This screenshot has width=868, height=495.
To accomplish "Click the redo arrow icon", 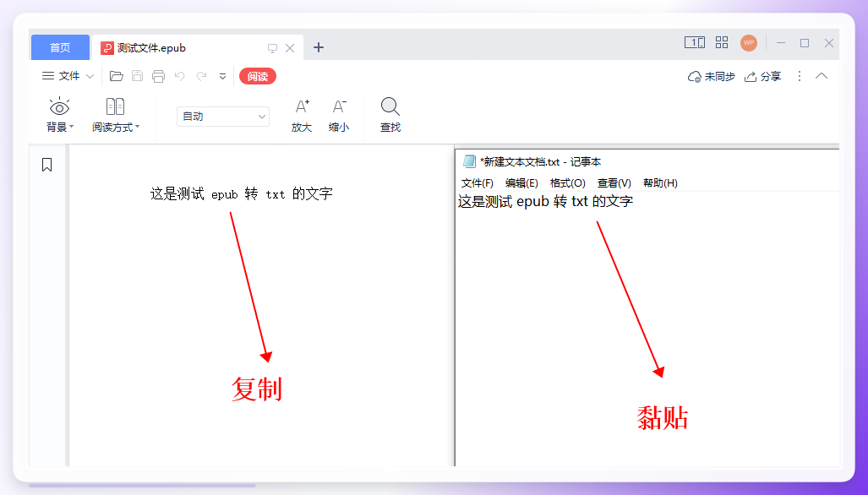I will 201,76.
